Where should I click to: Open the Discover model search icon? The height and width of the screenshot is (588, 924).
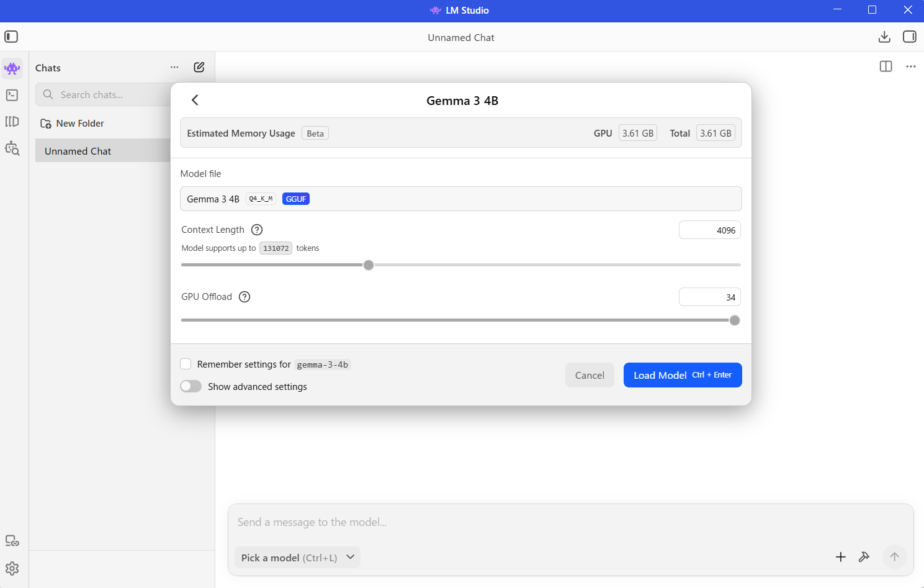[x=12, y=148]
